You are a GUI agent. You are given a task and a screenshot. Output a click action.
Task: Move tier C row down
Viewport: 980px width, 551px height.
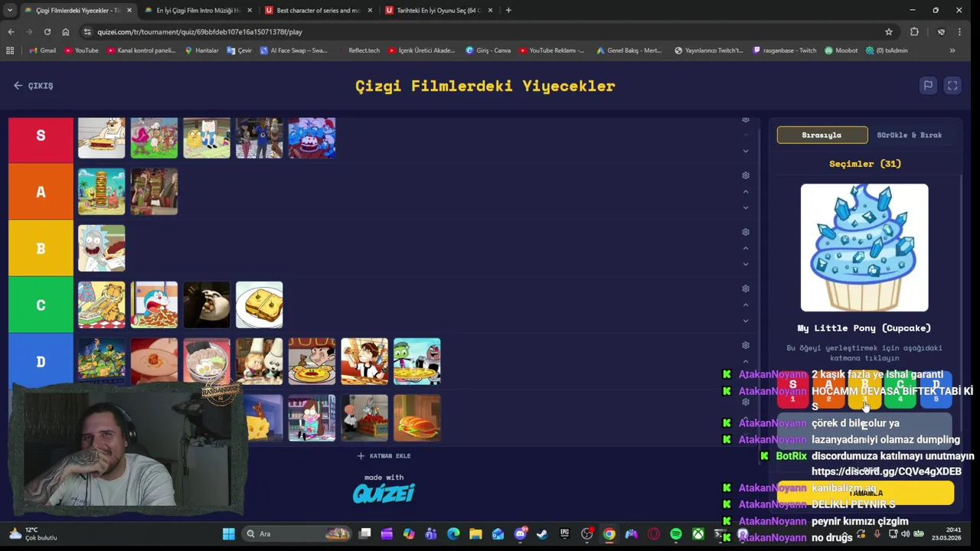pyautogui.click(x=746, y=321)
